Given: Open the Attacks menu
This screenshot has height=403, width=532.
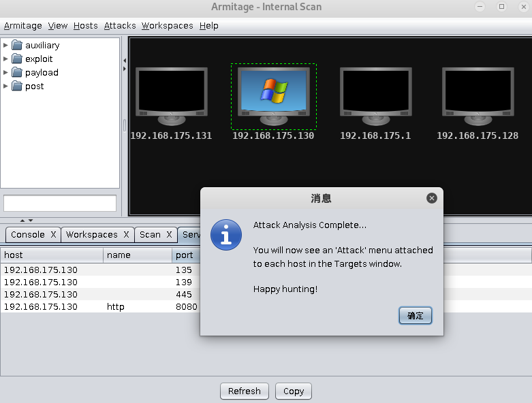Looking at the screenshot, I should (120, 26).
